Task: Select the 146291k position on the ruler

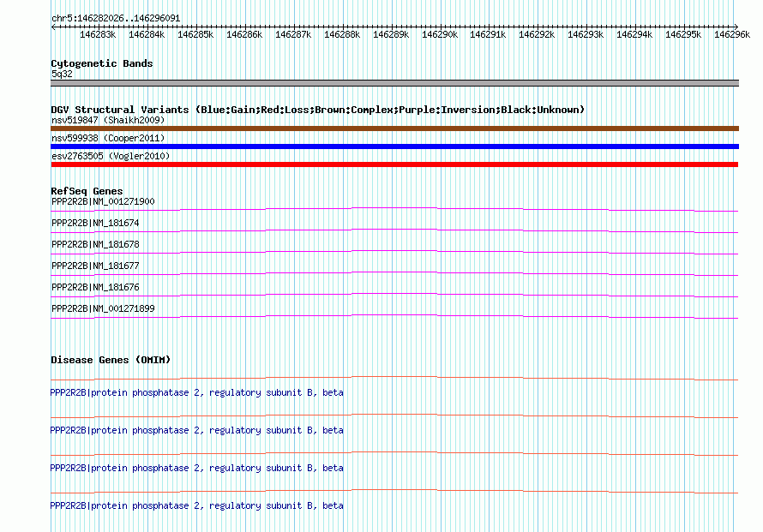Action: coord(488,34)
